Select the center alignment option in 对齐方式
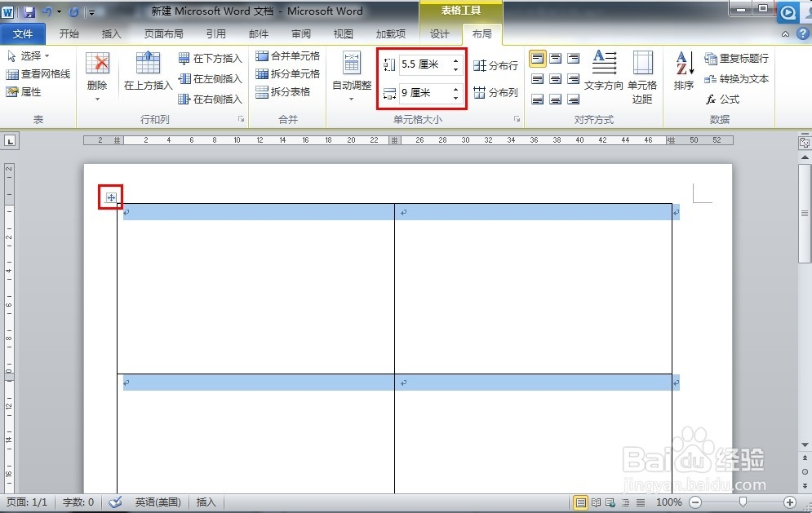Viewport: 812px width, 513px height. (x=555, y=79)
